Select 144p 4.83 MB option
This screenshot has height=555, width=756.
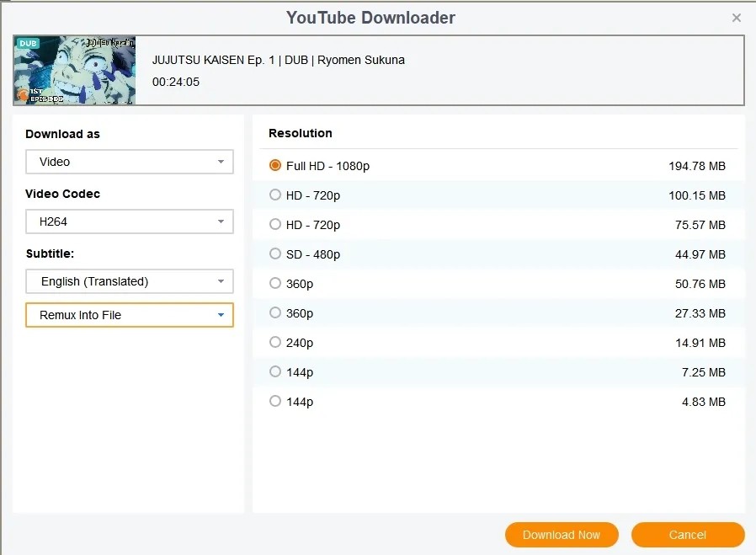(x=274, y=401)
